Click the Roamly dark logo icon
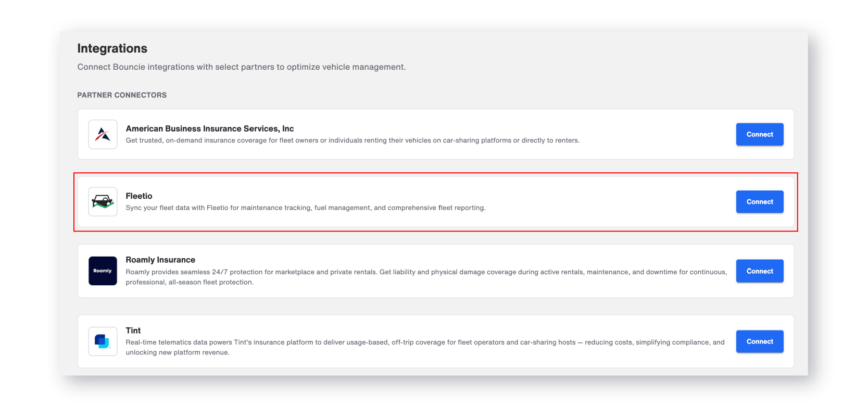Image resolution: width=868 pixels, height=407 pixels. tap(103, 271)
